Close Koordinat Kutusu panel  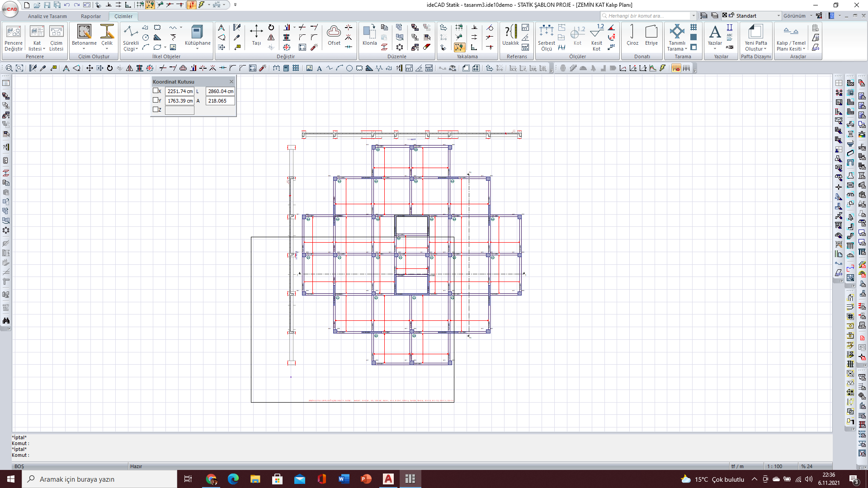tap(231, 82)
